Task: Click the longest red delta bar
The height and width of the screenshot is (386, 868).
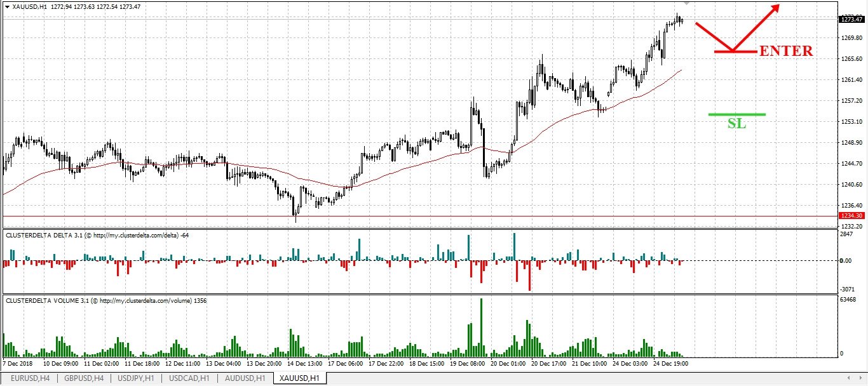Action: (529, 276)
